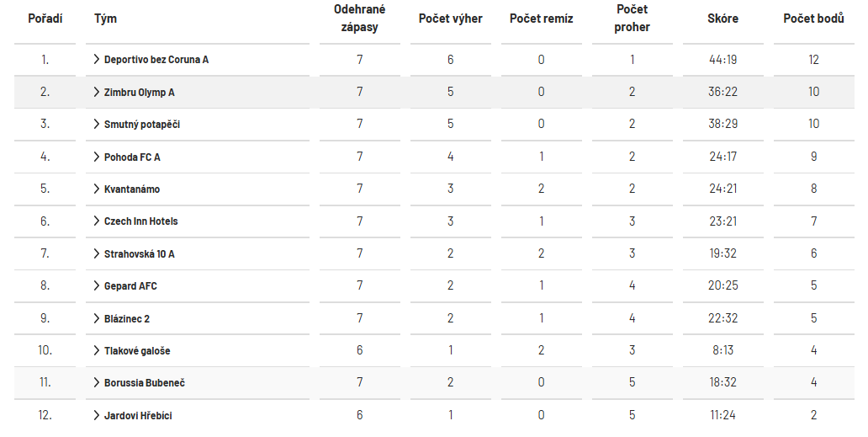Click the Počet remíz header
This screenshot has width=868, height=437.
541,19
